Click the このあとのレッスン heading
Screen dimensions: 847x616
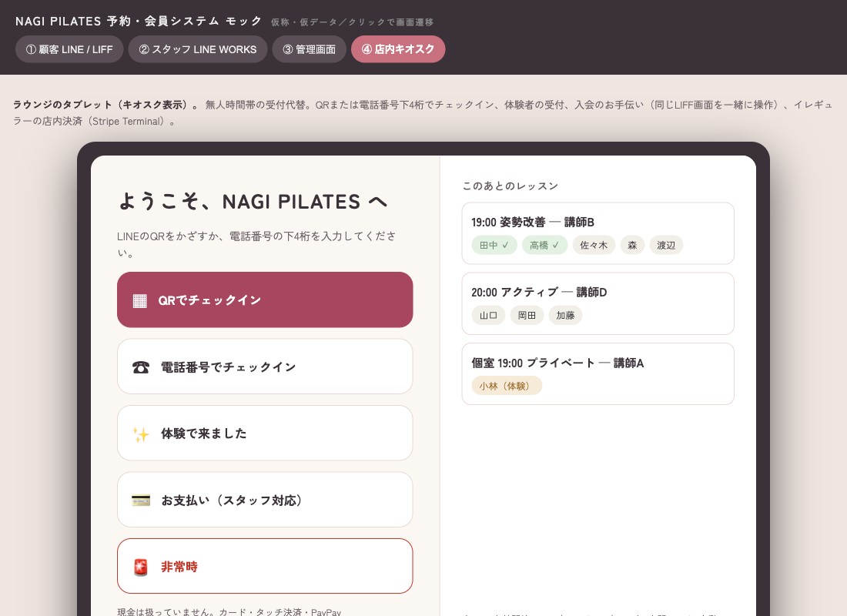pyautogui.click(x=511, y=186)
